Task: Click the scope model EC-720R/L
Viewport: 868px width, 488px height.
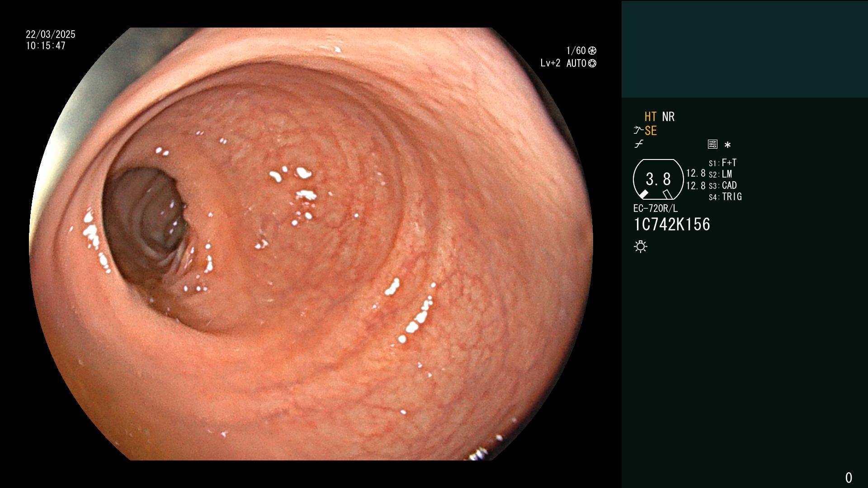Action: 656,209
